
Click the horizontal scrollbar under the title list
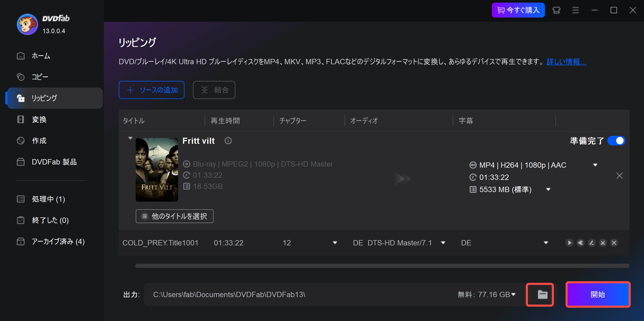point(382,266)
